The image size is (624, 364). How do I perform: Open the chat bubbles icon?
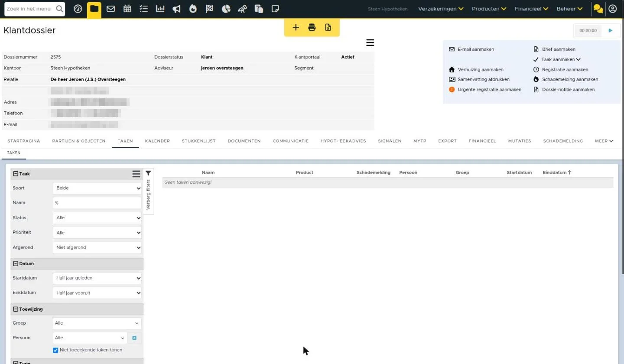pyautogui.click(x=598, y=9)
